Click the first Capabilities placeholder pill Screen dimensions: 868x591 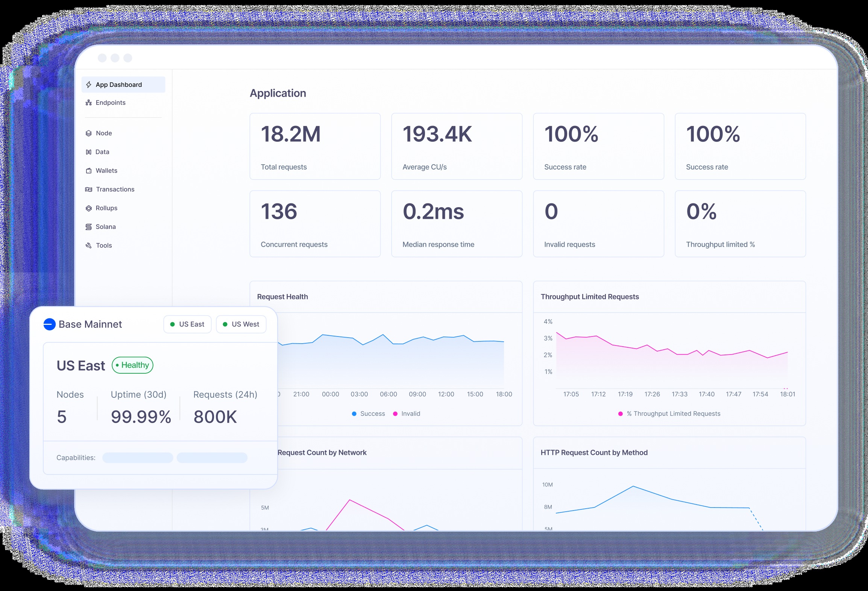click(x=138, y=458)
